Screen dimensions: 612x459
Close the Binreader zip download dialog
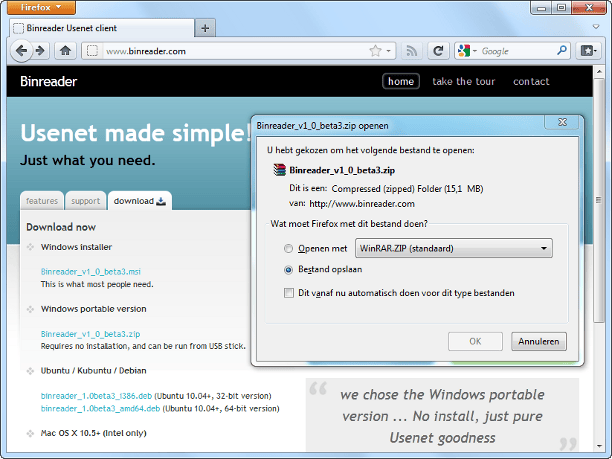(x=562, y=122)
